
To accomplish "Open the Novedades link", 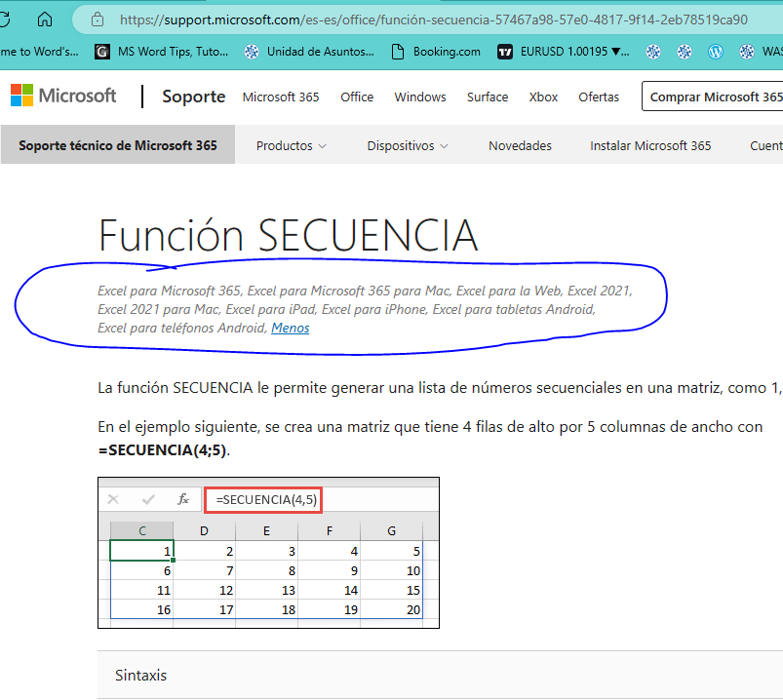I will coord(520,146).
